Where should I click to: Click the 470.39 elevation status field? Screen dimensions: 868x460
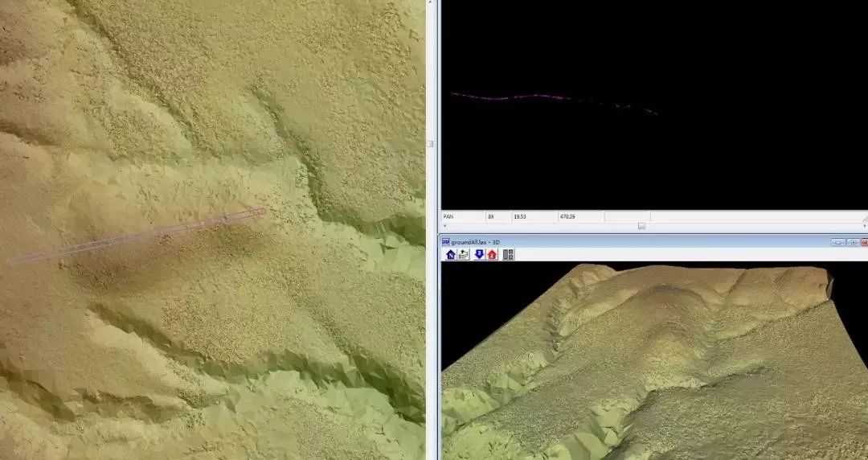coord(580,216)
